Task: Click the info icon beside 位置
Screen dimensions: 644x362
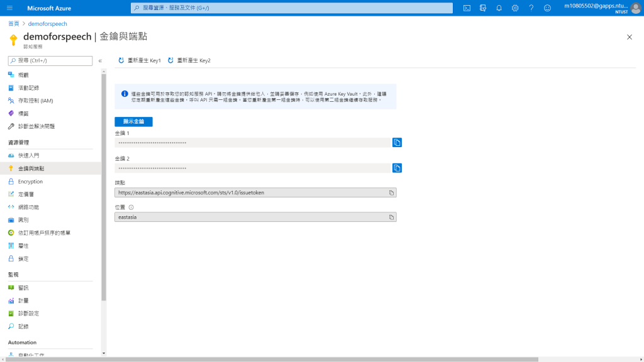Action: pyautogui.click(x=131, y=207)
